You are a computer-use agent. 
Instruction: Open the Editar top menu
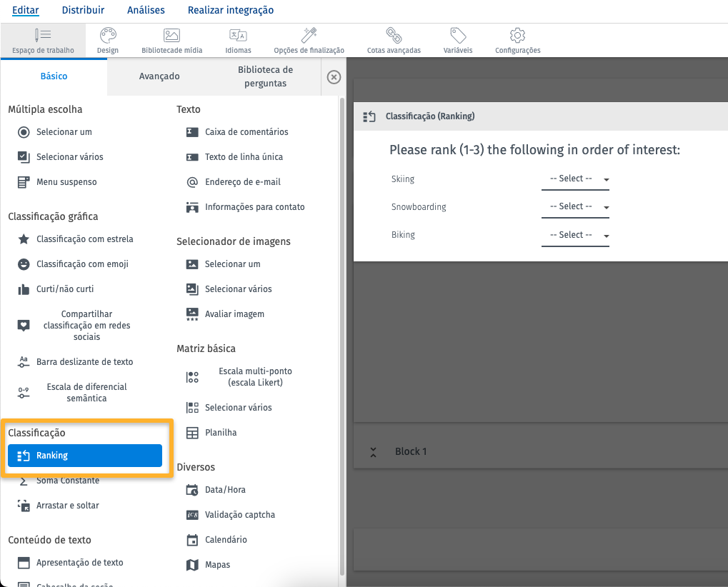pos(26,10)
